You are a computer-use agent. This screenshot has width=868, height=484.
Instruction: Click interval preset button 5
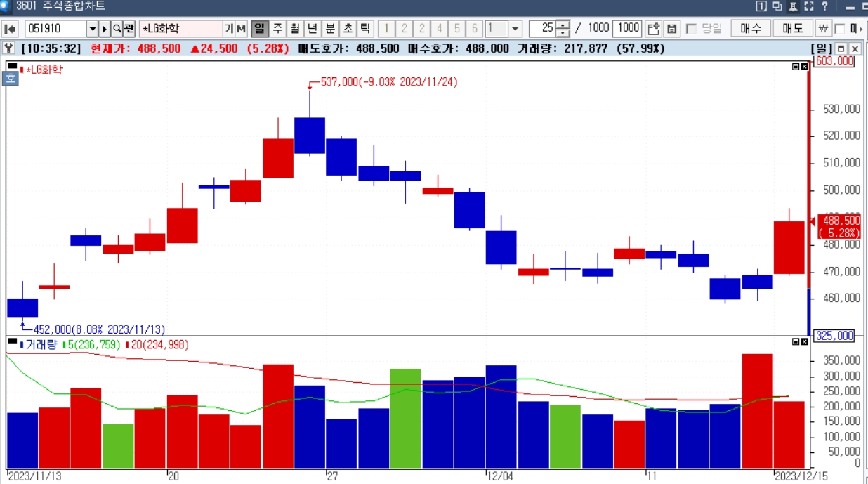pyautogui.click(x=456, y=29)
